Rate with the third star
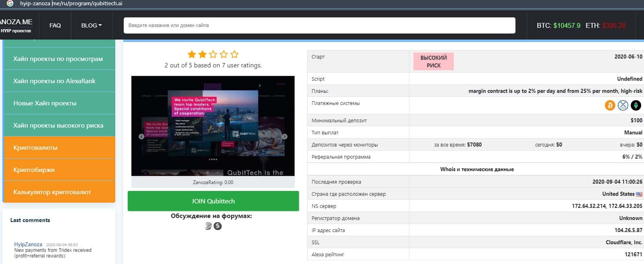This screenshot has width=644, height=264. 213,54
